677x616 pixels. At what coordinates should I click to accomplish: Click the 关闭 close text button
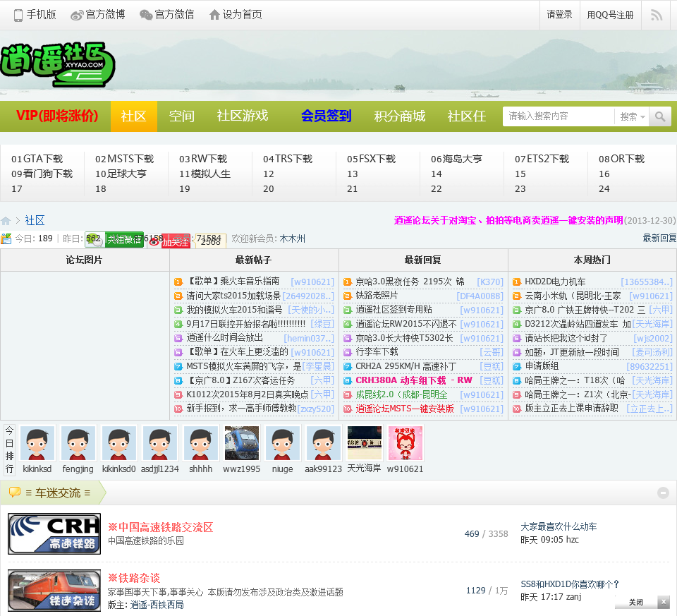click(x=636, y=602)
